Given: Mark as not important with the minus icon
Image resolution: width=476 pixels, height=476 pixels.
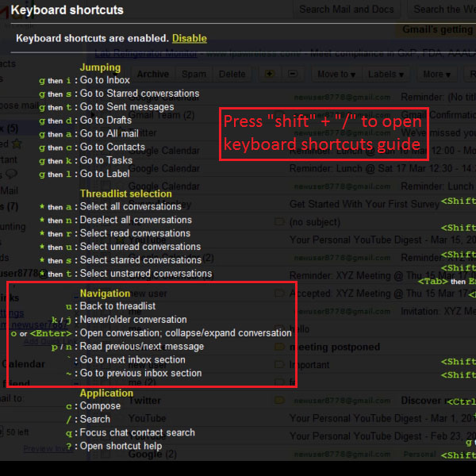Looking at the screenshot, I should pyautogui.click(x=293, y=74).
